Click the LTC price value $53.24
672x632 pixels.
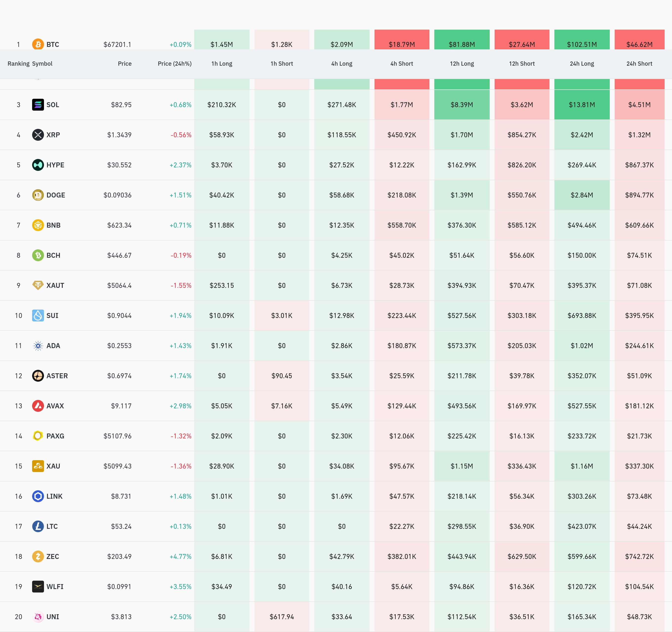121,526
